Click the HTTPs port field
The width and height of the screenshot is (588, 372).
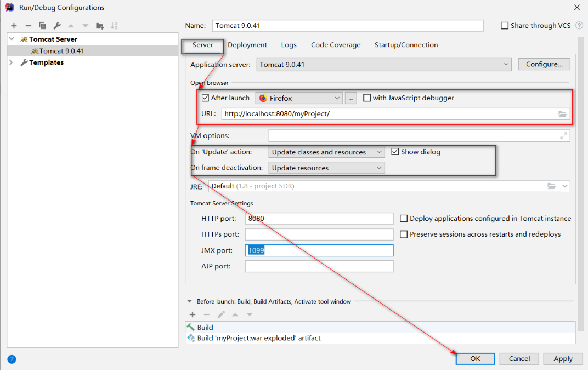pyautogui.click(x=319, y=234)
